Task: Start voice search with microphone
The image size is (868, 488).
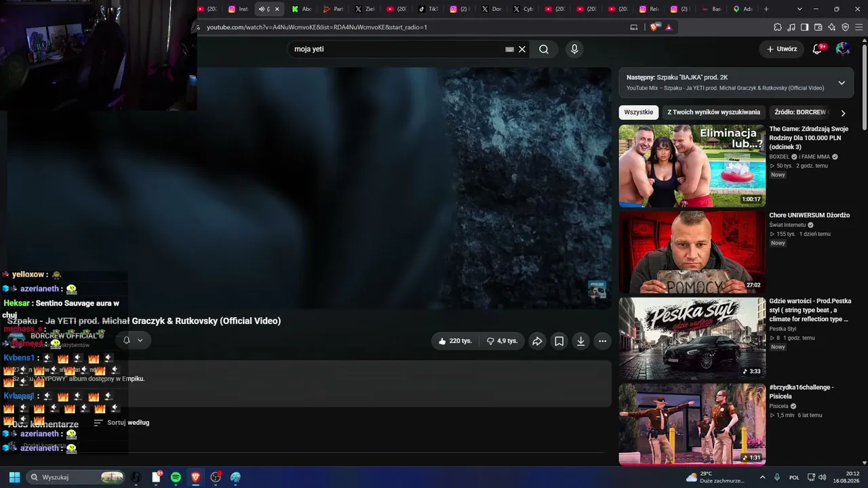Action: pyautogui.click(x=574, y=49)
